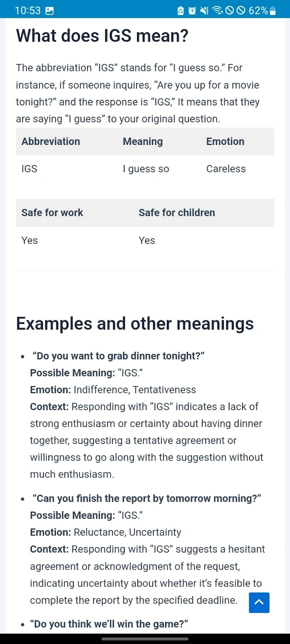Select the Emotion column header
Screen dimensions: 290x644
click(x=225, y=141)
